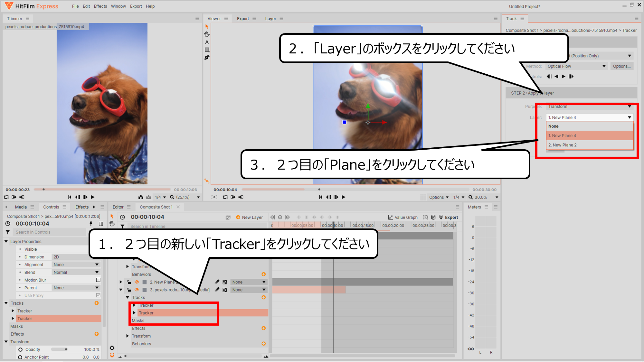Click Viewer loop playback icon
The height and width of the screenshot is (362, 644).
point(225,197)
